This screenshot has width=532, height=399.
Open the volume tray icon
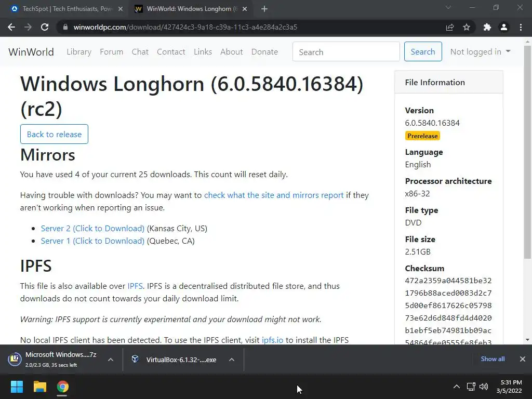(484, 387)
